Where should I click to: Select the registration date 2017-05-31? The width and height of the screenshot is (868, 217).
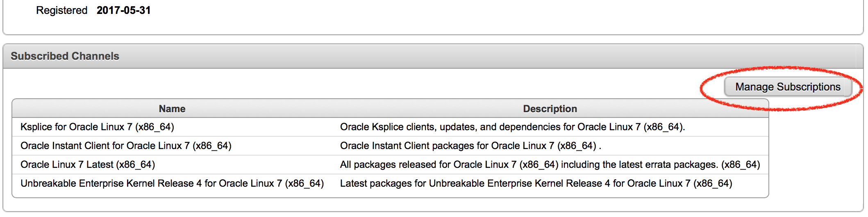(123, 10)
